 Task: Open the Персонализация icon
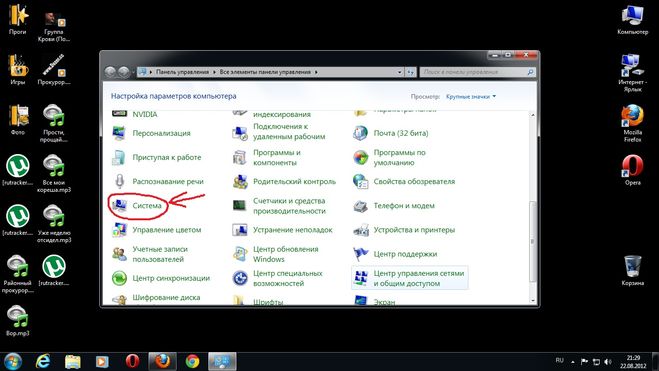point(119,133)
